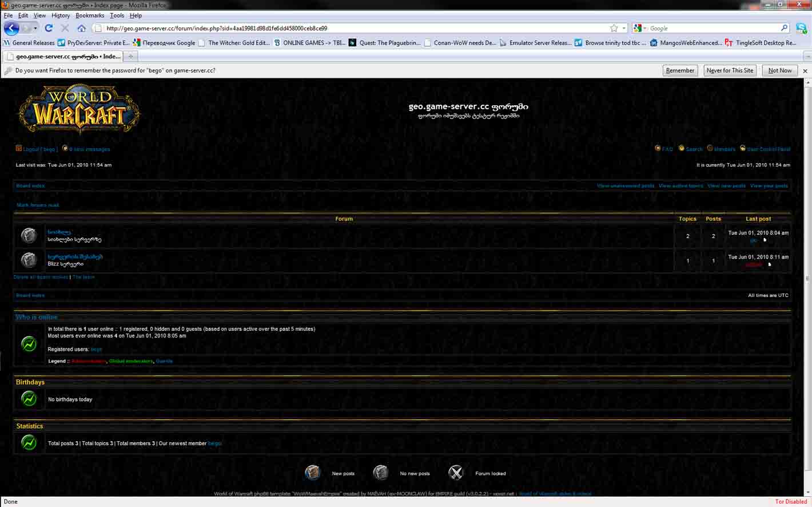Open the Administrators legend link
Image resolution: width=812 pixels, height=507 pixels.
[89, 361]
